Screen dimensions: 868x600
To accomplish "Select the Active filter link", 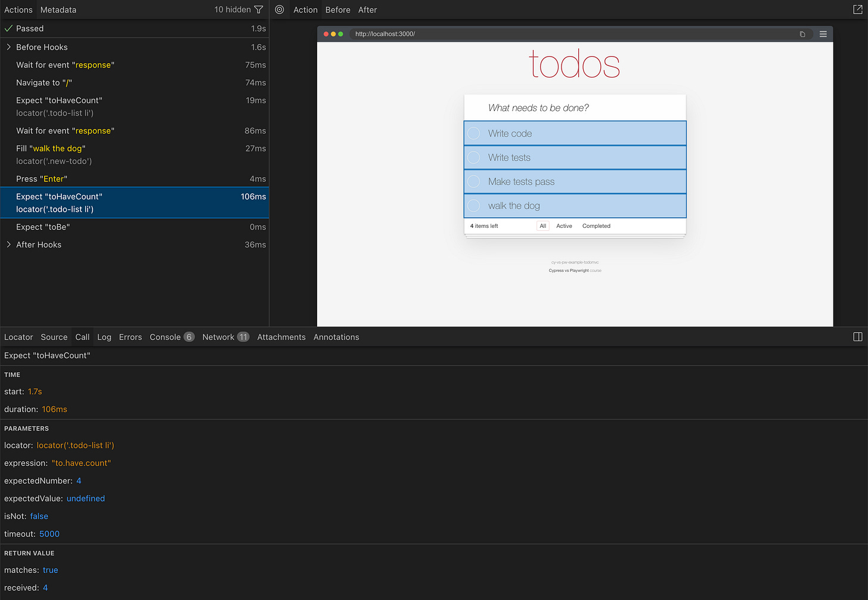I will (x=564, y=226).
